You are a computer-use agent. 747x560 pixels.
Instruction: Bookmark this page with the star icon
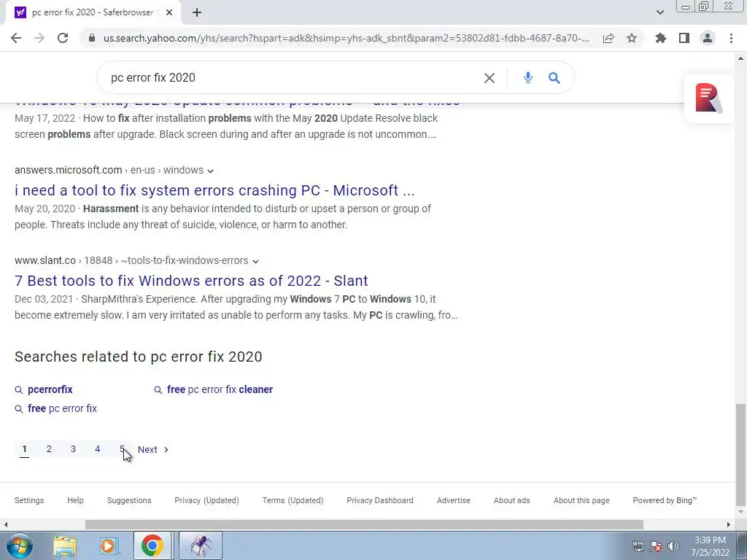click(x=632, y=38)
